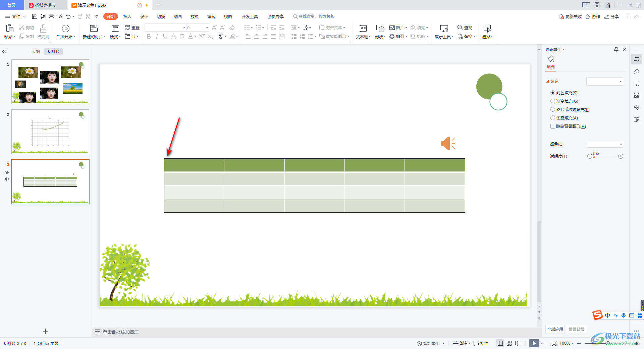Click the Smart Beautify button
Image resolution: width=644 pixels, height=349 pixels.
pos(428,343)
